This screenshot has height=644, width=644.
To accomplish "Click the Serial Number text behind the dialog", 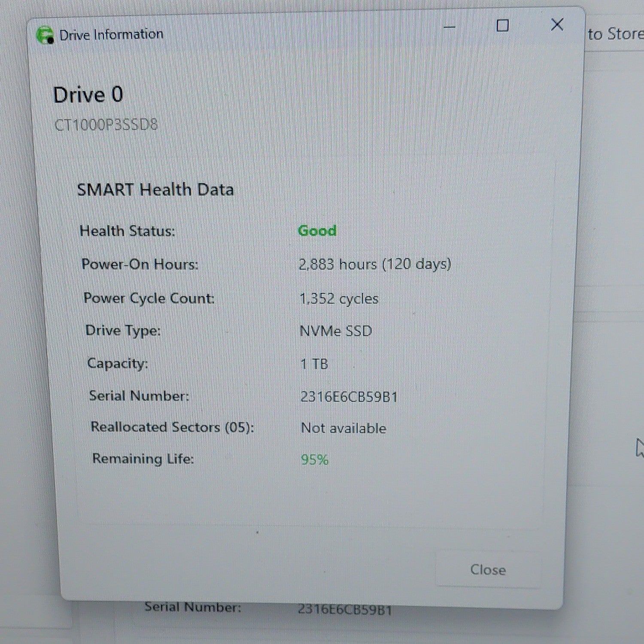I will pos(193,607).
